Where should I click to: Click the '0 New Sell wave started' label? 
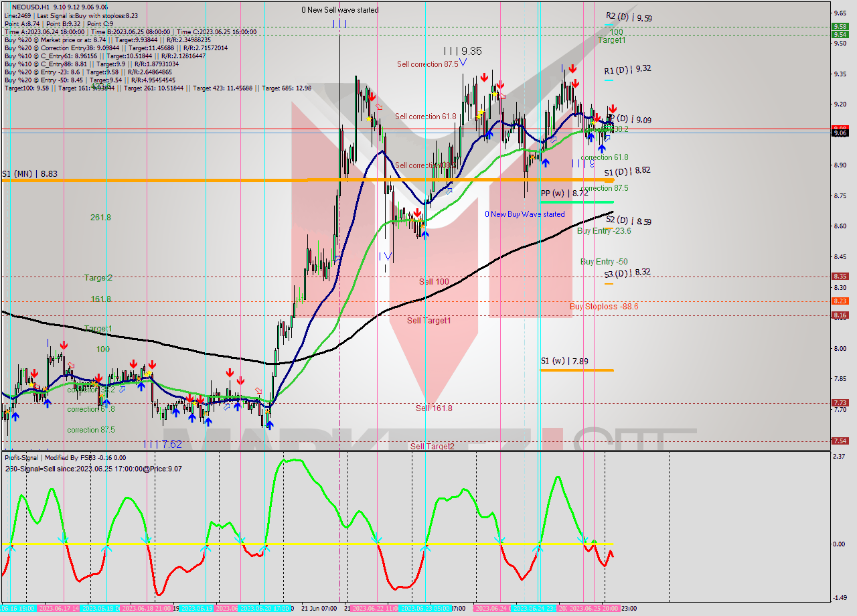(x=339, y=10)
